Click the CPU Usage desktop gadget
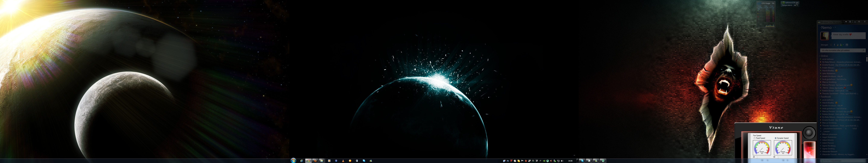This screenshot has height=163, width=868. coord(766,14)
